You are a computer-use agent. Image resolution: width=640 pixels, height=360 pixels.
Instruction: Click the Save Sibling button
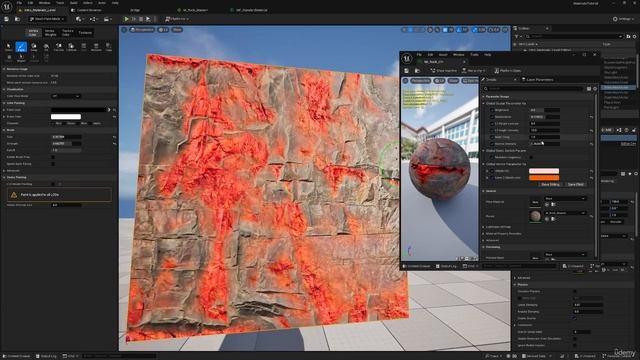[x=550, y=184]
